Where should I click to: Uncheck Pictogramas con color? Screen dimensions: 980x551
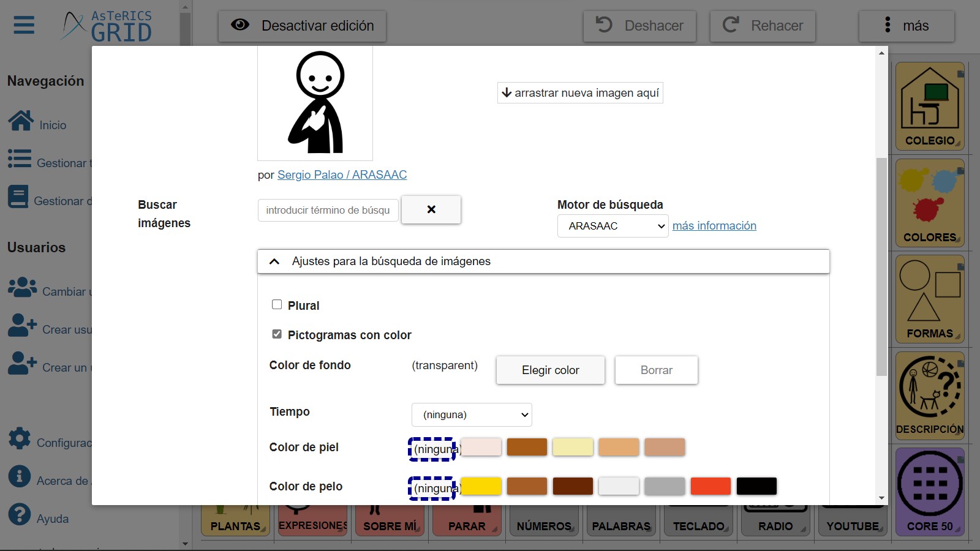tap(277, 334)
